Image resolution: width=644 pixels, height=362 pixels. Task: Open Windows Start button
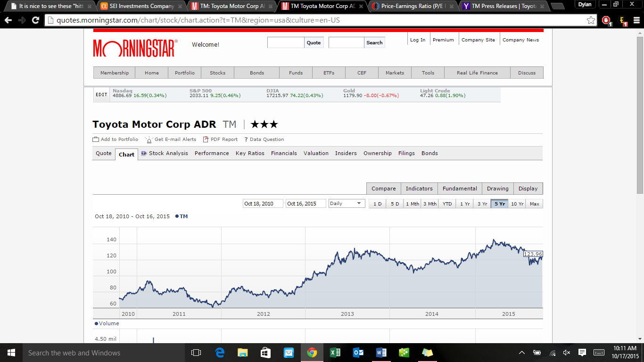tap(11, 353)
